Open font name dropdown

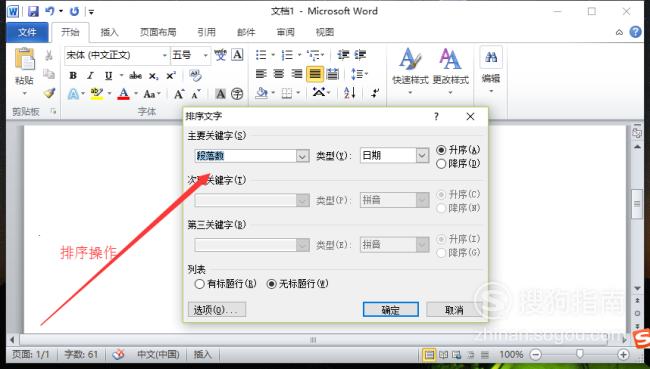[165, 55]
